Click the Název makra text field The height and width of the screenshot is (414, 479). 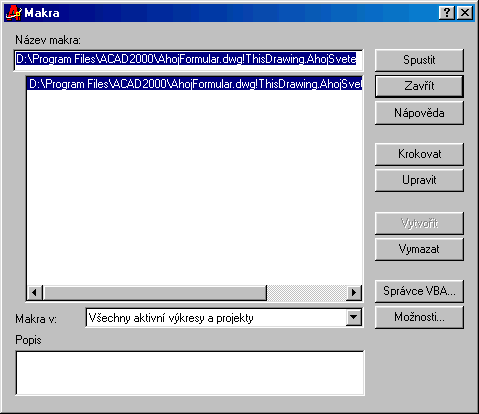188,60
